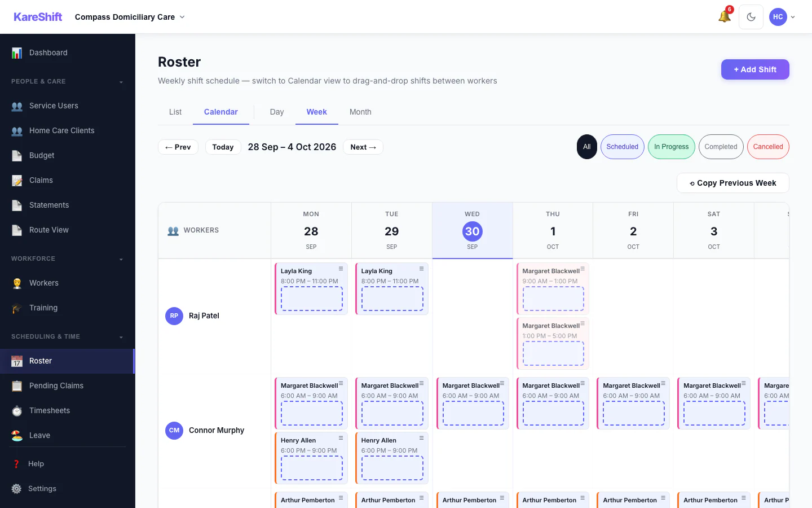
Task: Open the Timesheets page
Action: [68, 410]
